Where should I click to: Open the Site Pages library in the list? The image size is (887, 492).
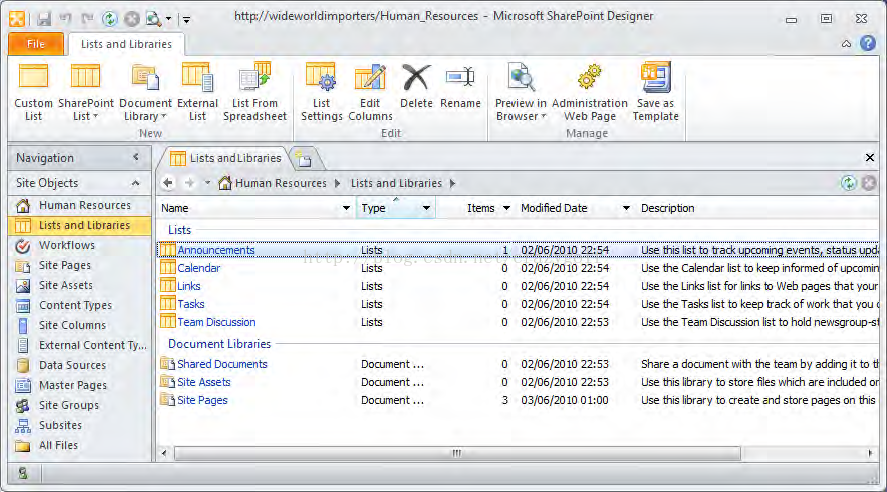pyautogui.click(x=202, y=400)
